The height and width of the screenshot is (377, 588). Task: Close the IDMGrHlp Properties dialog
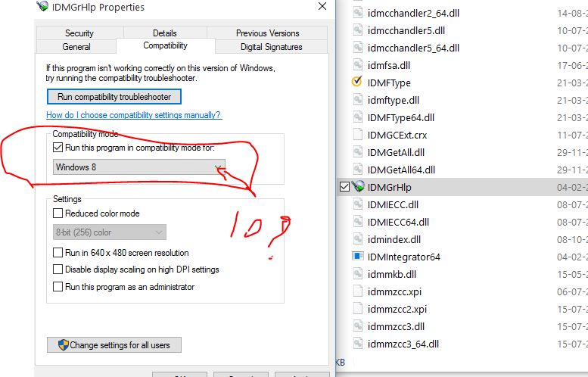tap(322, 6)
